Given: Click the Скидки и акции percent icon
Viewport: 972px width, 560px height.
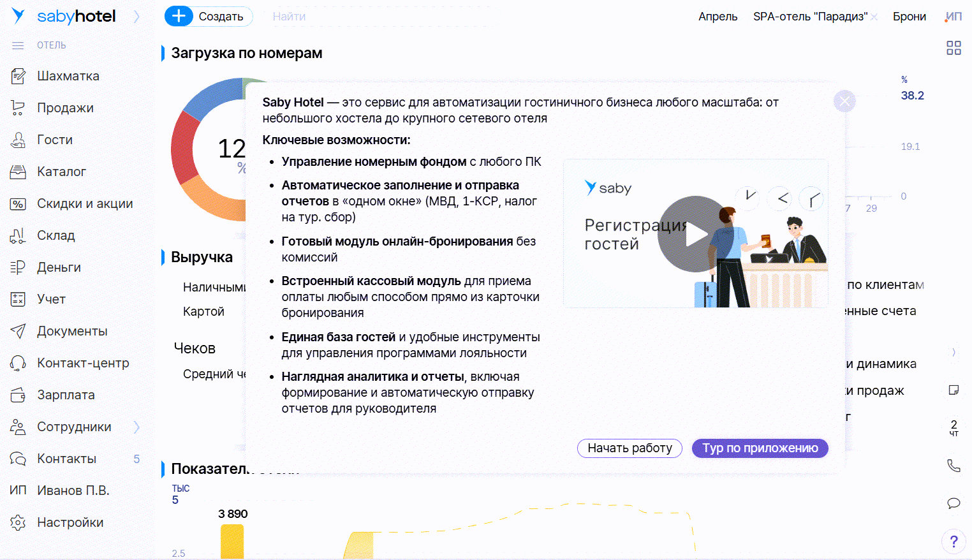Looking at the screenshot, I should pyautogui.click(x=18, y=203).
